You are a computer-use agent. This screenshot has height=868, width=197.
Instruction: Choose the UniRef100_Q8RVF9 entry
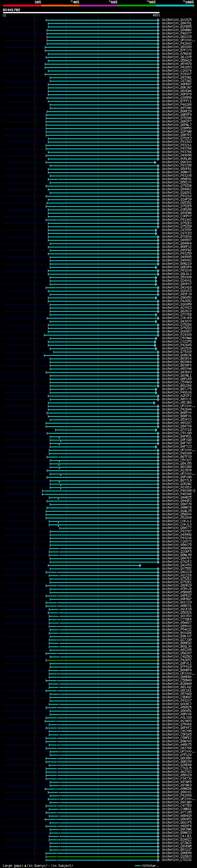point(176,115)
